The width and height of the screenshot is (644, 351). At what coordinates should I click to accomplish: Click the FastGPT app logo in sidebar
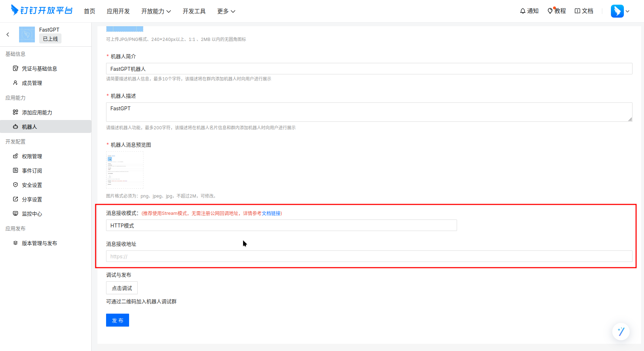tap(27, 34)
